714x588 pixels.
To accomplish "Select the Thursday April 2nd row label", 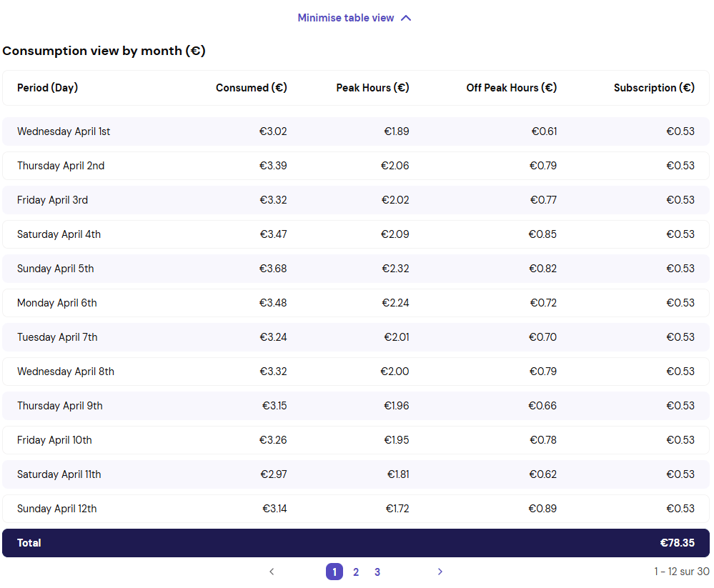I will coord(61,166).
